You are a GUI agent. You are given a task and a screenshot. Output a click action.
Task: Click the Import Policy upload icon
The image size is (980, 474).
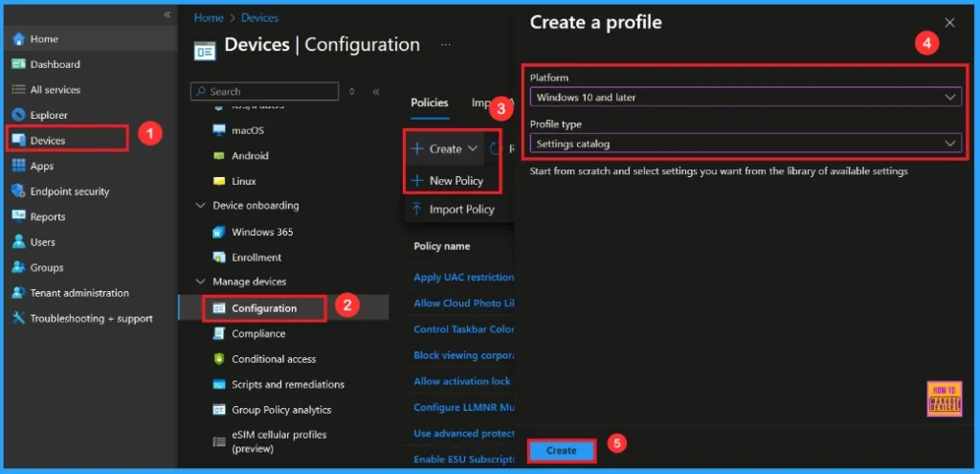pyautogui.click(x=417, y=210)
